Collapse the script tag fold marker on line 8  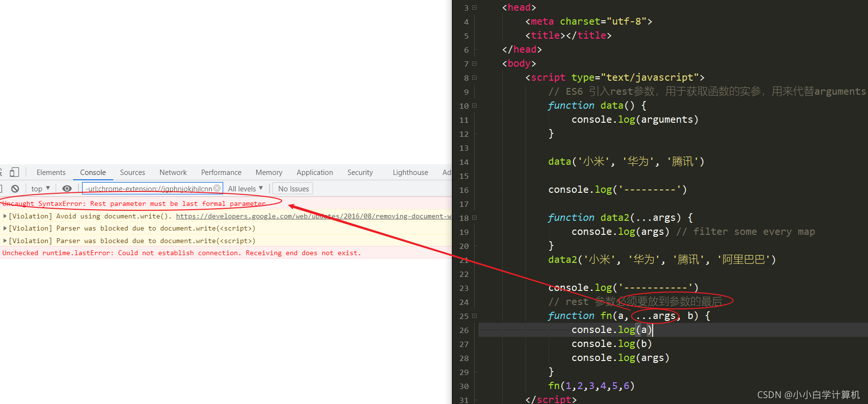tap(475, 77)
